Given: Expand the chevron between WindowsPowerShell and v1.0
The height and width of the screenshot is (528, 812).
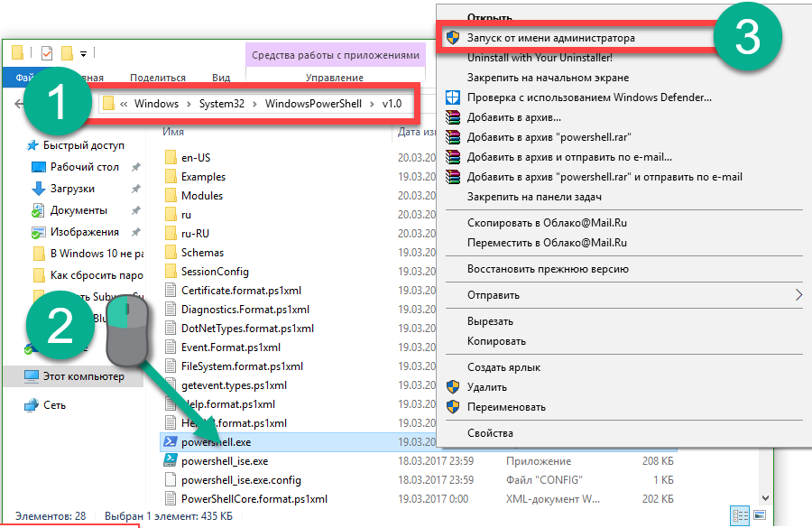Looking at the screenshot, I should (x=373, y=104).
